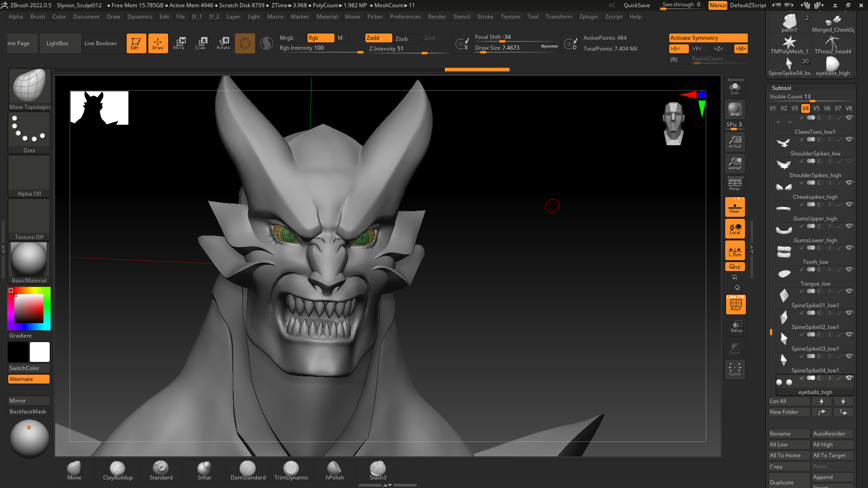Select the hPolish brush
The image size is (868, 488).
pyautogui.click(x=335, y=468)
